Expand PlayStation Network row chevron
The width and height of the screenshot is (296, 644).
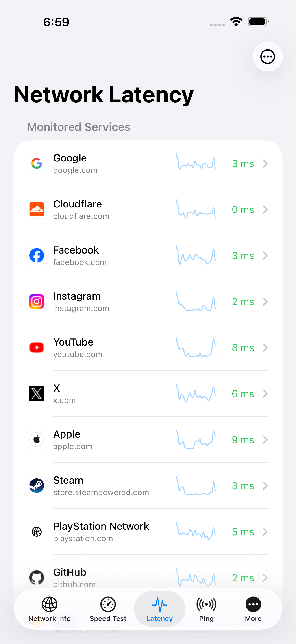pyautogui.click(x=265, y=532)
